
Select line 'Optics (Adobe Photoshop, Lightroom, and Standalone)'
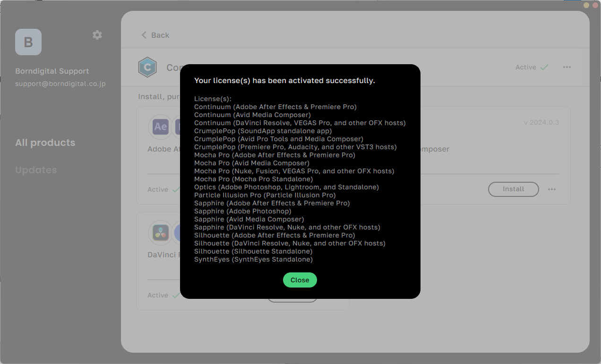286,187
